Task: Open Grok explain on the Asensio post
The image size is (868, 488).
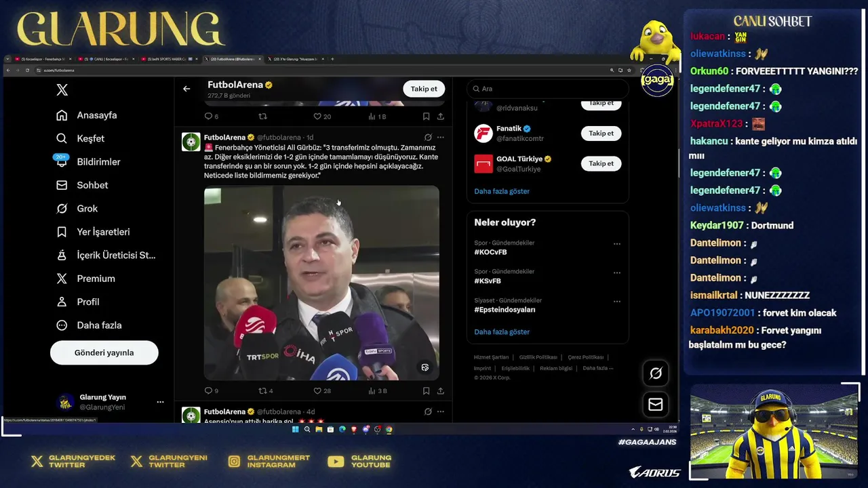Action: [x=428, y=411]
